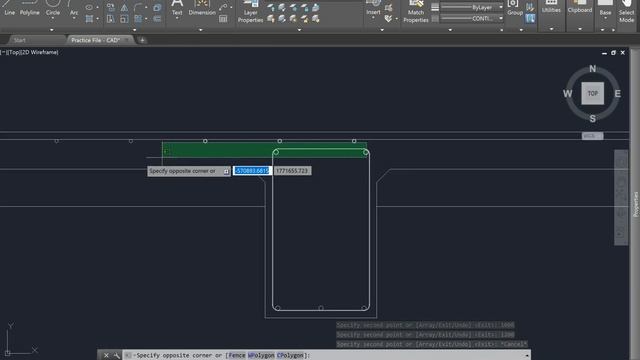Click the Base view button

click(x=605, y=8)
